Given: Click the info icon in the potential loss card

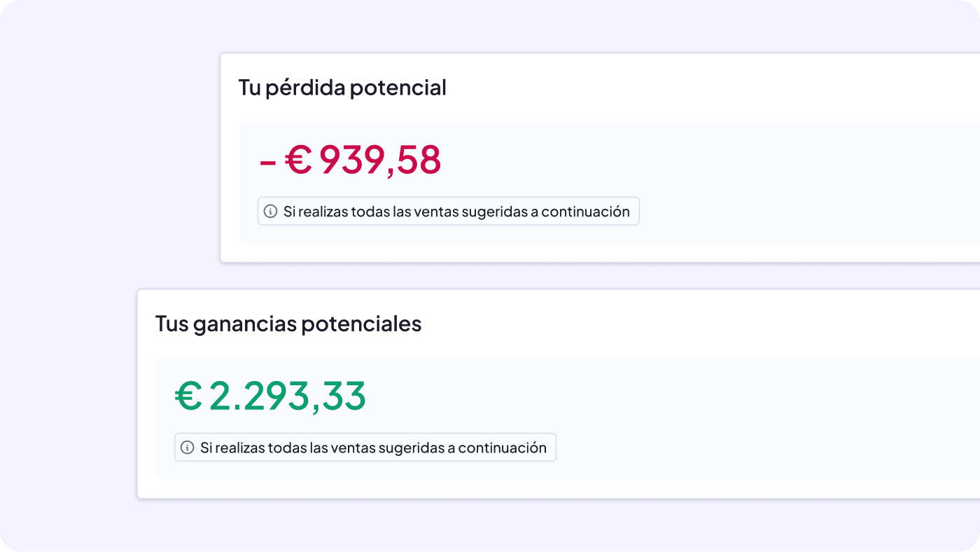Looking at the screenshot, I should pyautogui.click(x=270, y=212).
